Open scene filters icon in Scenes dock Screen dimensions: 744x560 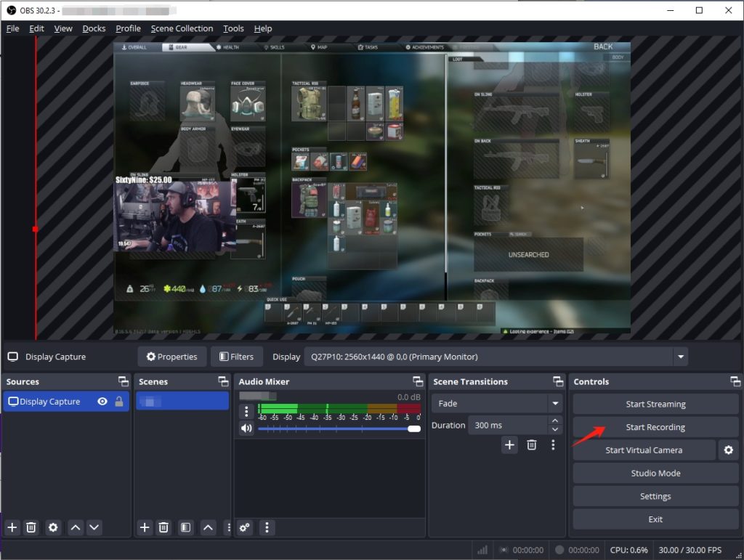[185, 527]
